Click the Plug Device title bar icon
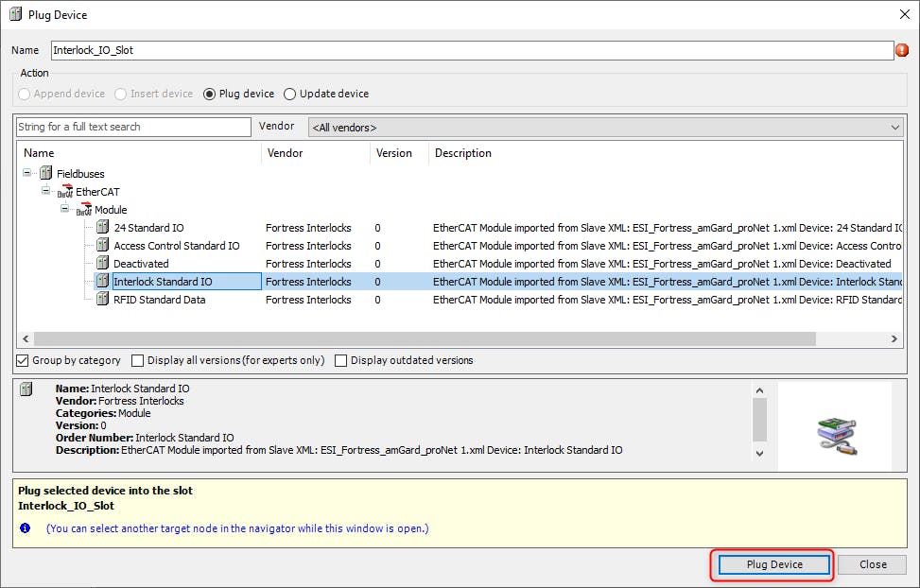This screenshot has width=920, height=588. coord(16,15)
